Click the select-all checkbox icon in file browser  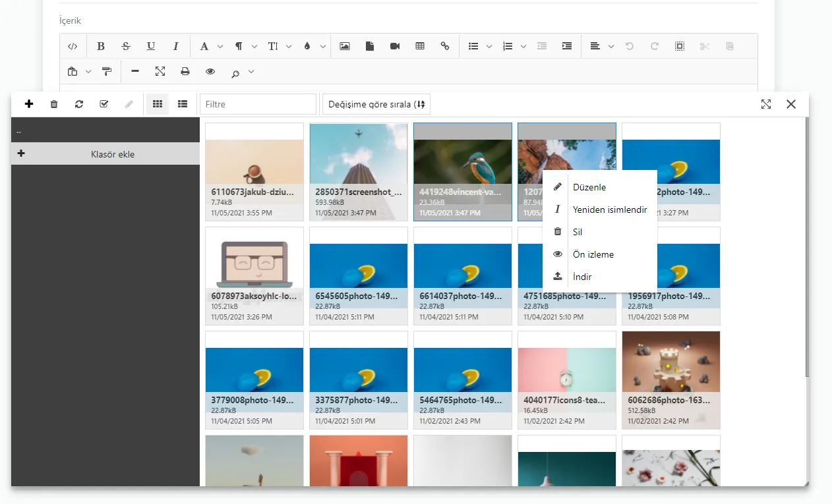(x=104, y=104)
